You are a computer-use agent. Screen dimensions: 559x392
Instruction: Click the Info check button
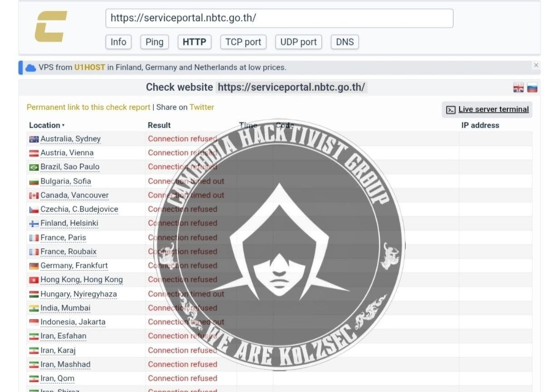pyautogui.click(x=118, y=42)
